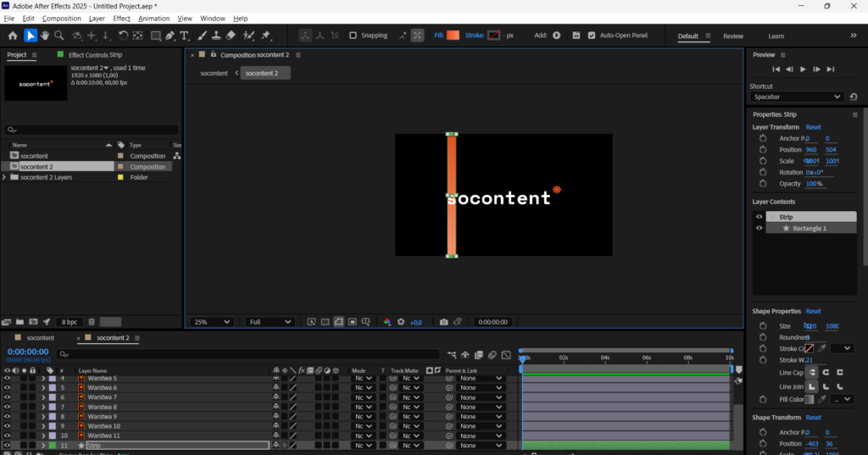The width and height of the screenshot is (868, 455).
Task: Open the 25% magnification dropdown
Action: pos(211,322)
